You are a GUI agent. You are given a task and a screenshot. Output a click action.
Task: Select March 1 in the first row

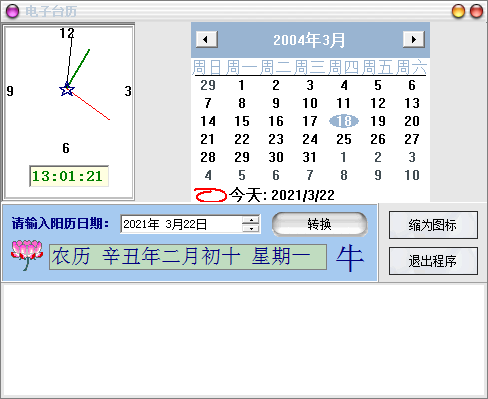(242, 85)
